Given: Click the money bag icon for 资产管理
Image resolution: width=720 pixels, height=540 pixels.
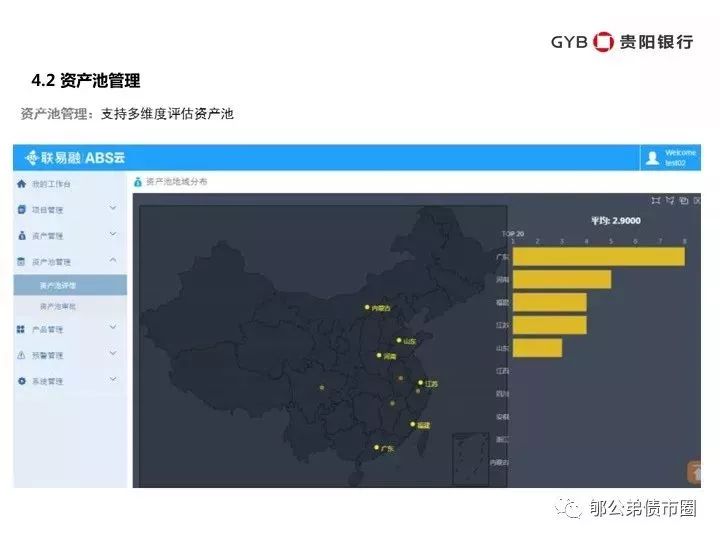Looking at the screenshot, I should (x=22, y=236).
